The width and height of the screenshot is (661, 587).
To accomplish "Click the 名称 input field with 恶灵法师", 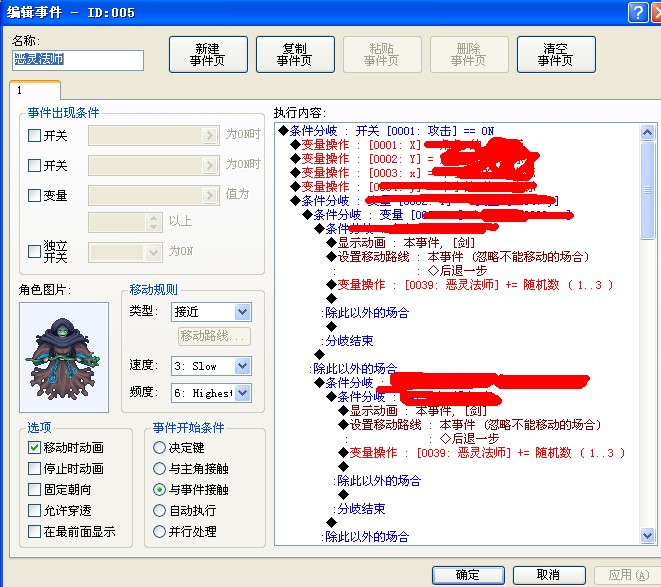I will point(78,60).
